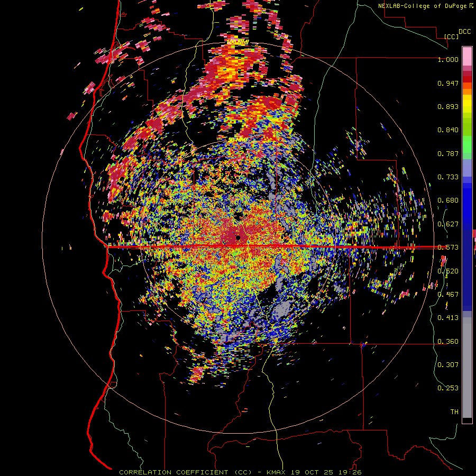
Task: Click the 50 NMI range ring label
Action: point(237,140)
